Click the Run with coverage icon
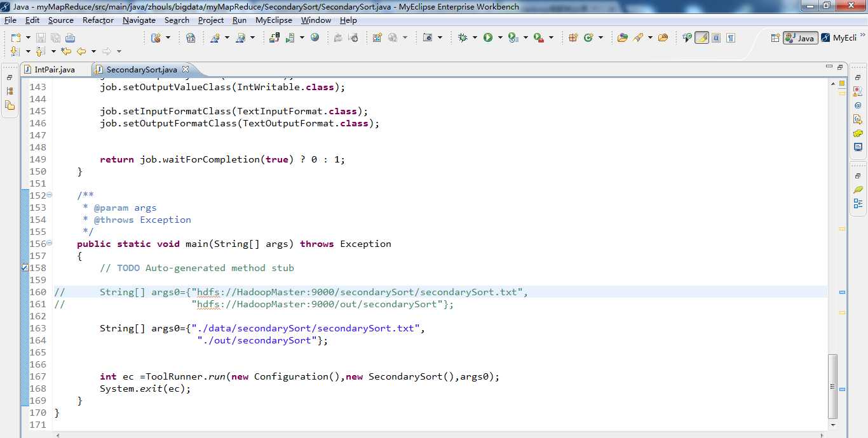The width and height of the screenshot is (868, 438). 513,37
